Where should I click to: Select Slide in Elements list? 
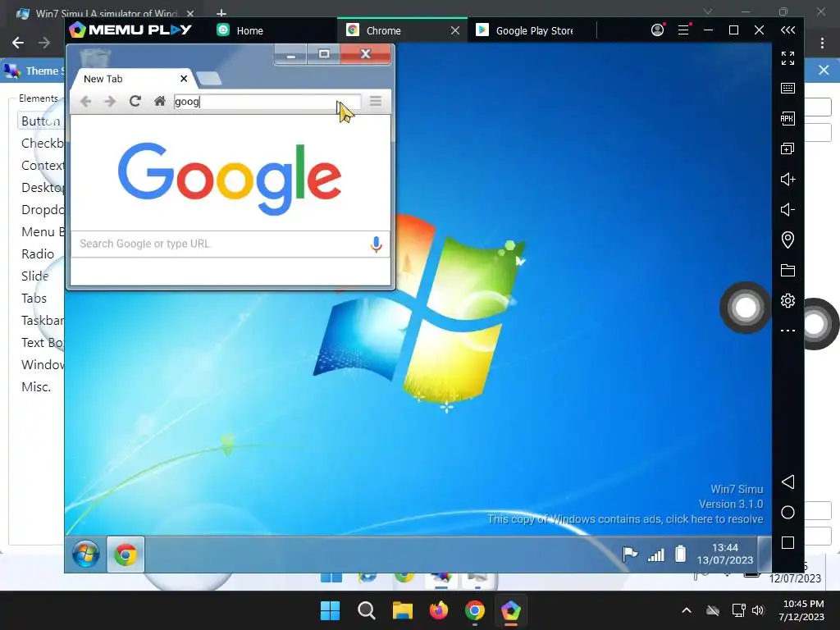(x=34, y=276)
